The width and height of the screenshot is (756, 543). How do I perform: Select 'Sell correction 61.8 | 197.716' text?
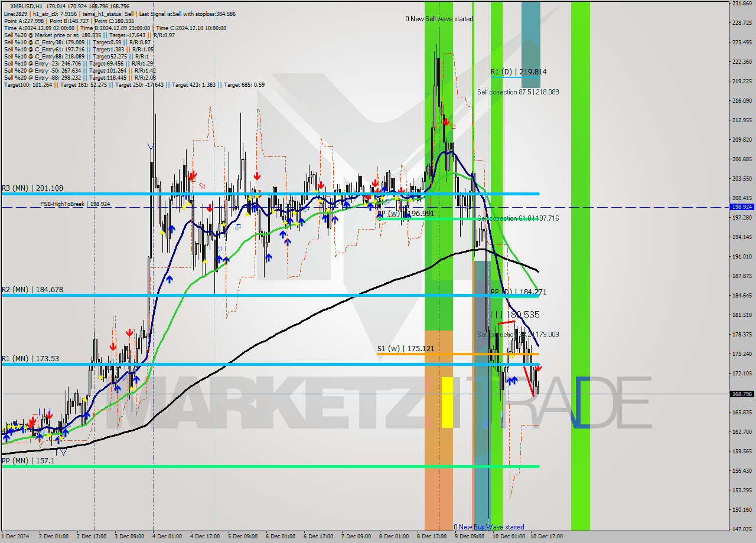point(518,218)
